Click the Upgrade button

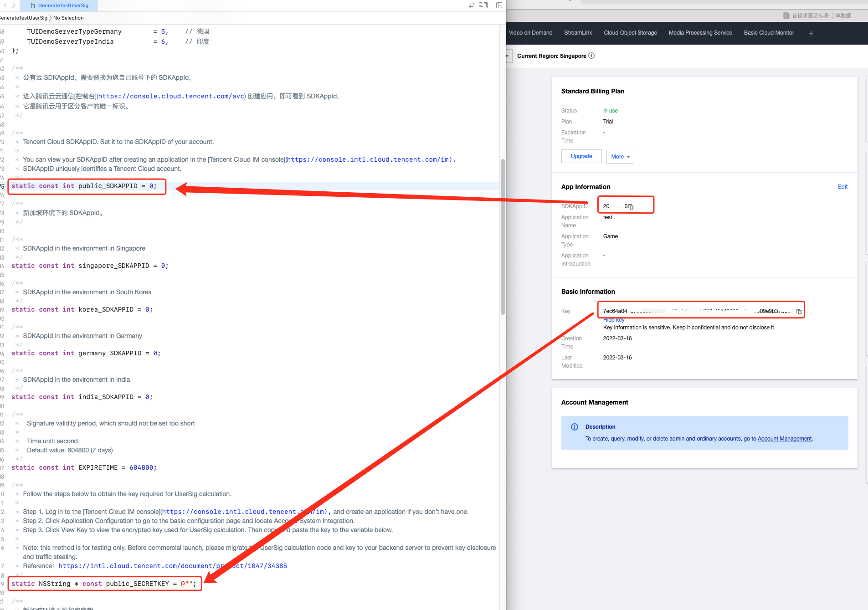[x=581, y=156]
